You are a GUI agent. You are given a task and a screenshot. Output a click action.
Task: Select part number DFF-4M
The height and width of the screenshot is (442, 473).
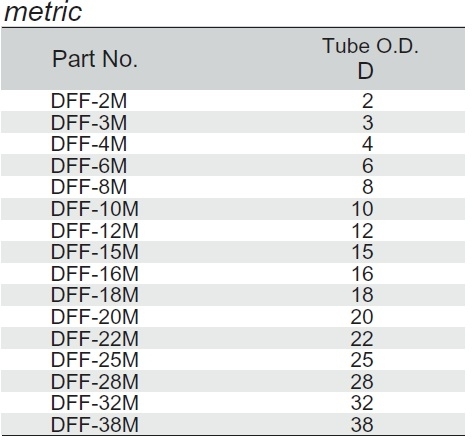pos(89,144)
